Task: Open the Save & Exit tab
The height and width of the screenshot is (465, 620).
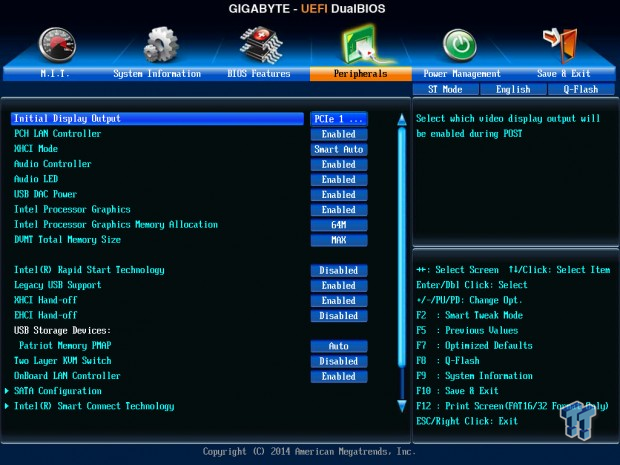Action: (x=564, y=74)
